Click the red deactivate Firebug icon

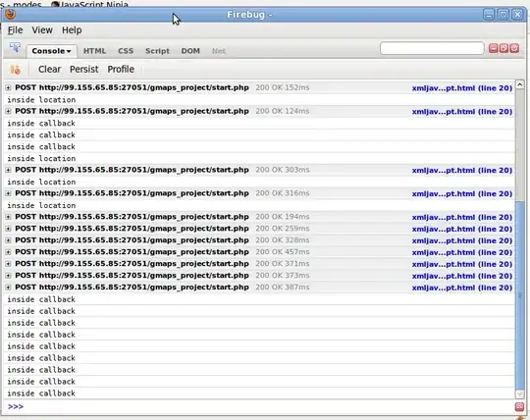pos(514,48)
